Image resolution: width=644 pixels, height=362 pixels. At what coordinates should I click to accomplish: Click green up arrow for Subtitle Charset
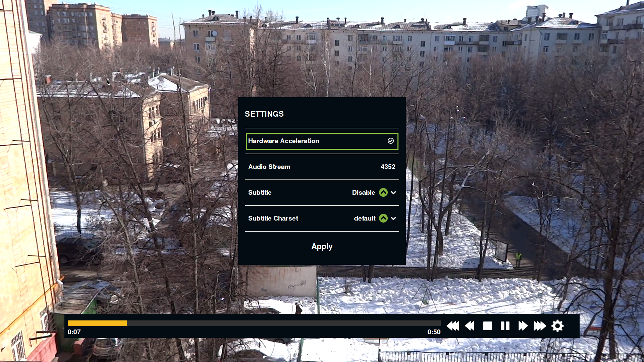383,219
